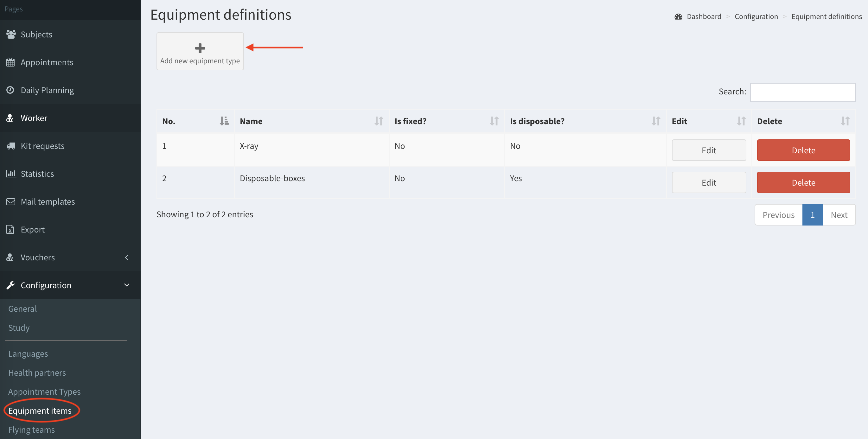Click the Mail templates envelope icon

11,201
